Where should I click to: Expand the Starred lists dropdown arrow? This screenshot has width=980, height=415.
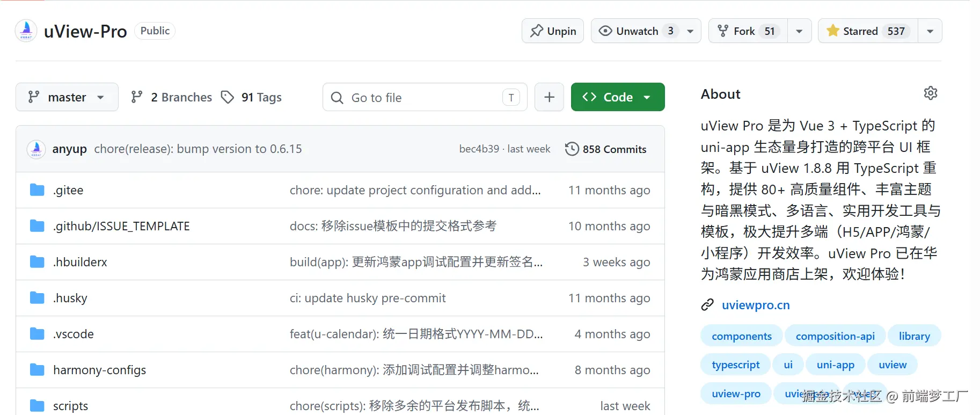point(930,31)
